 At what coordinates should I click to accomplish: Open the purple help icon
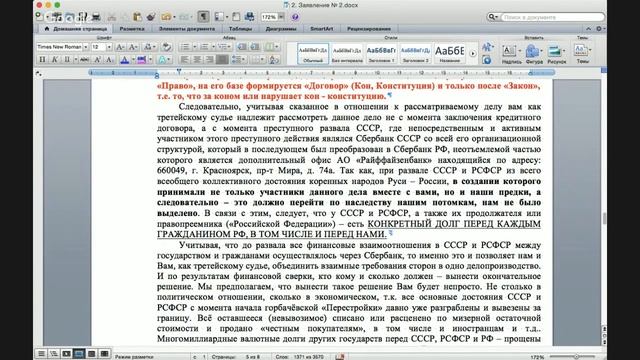point(295,17)
